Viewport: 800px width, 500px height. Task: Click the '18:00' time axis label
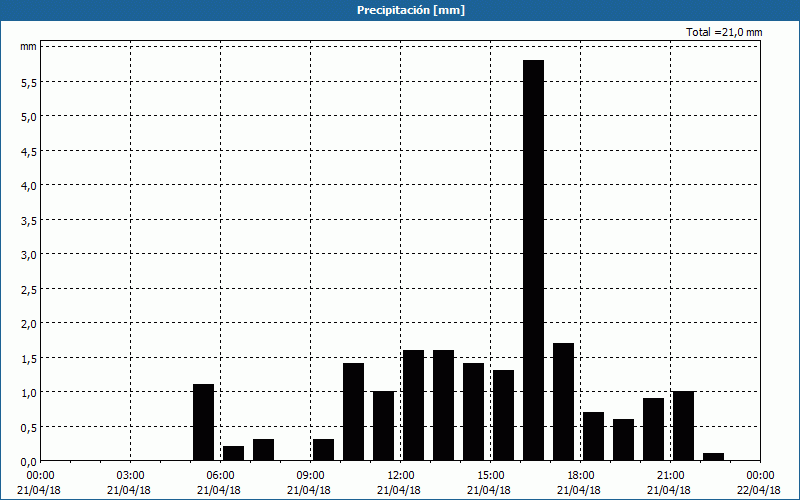coord(581,476)
